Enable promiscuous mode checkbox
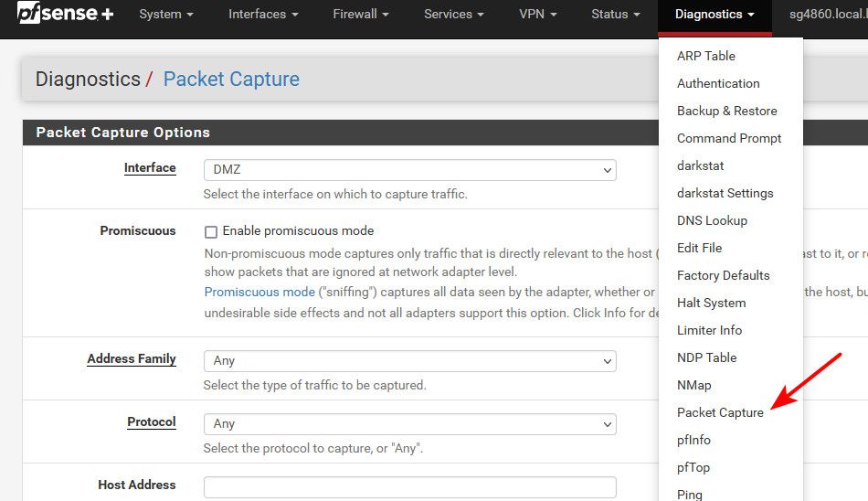 click(x=211, y=231)
